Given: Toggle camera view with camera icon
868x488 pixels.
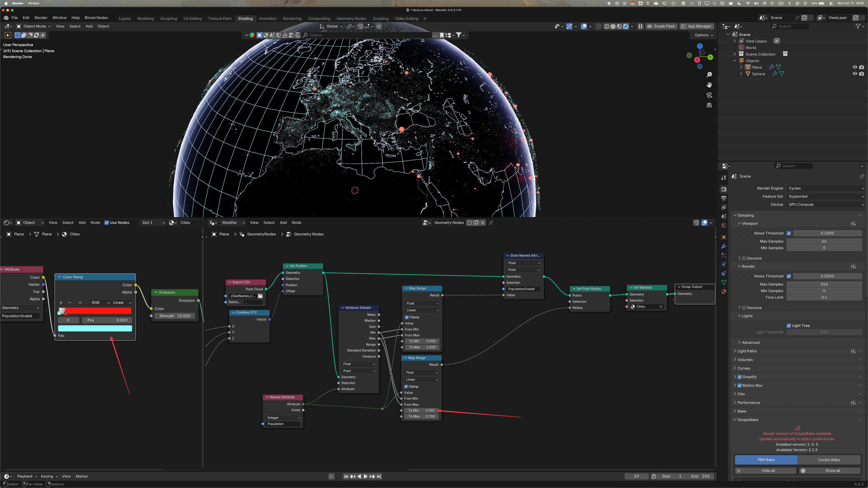Looking at the screenshot, I should point(709,95).
